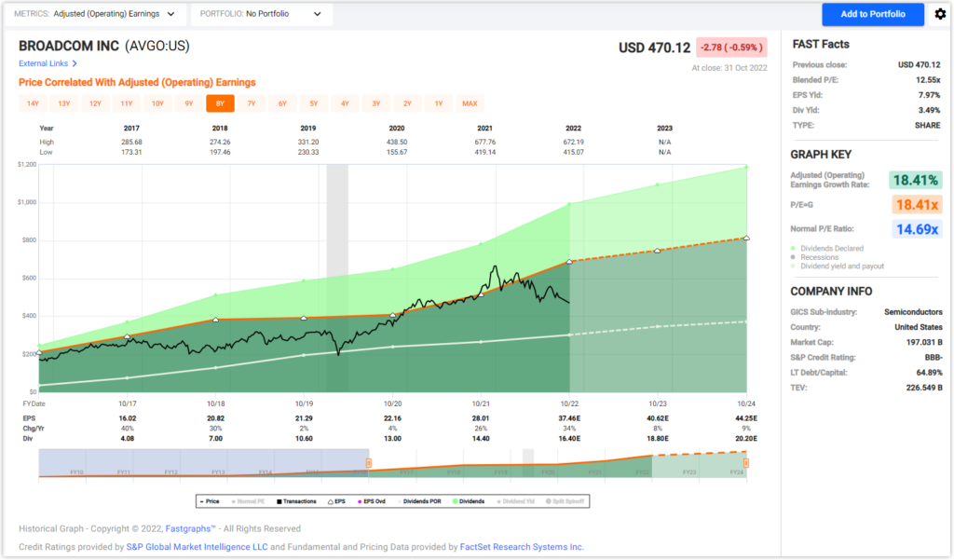The height and width of the screenshot is (560, 954).
Task: Click the grey recession band in the chart
Action: pos(337,278)
